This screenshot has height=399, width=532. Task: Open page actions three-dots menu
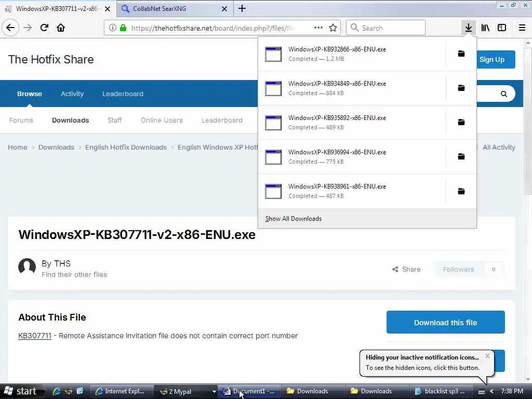tap(318, 28)
